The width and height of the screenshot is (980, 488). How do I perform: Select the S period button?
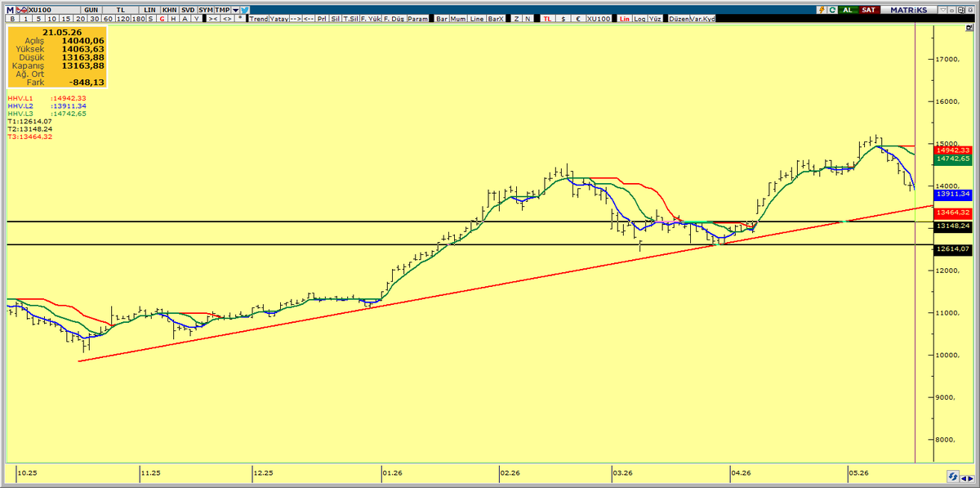point(150,19)
